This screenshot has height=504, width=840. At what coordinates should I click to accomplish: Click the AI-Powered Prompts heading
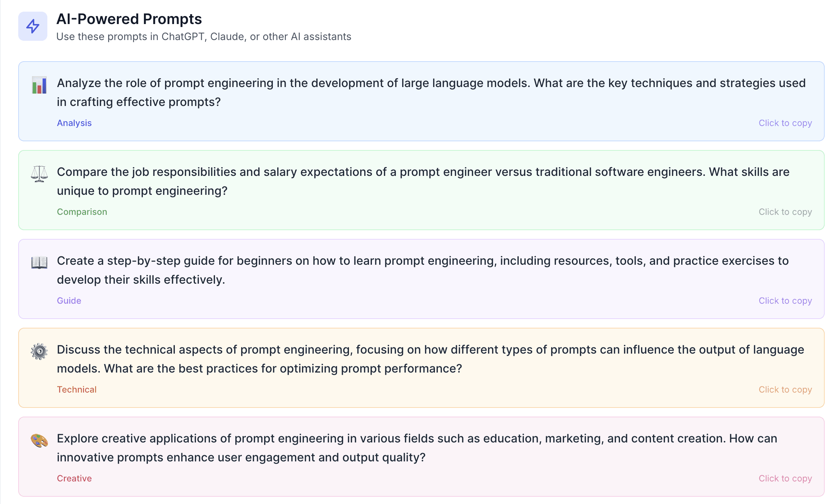pos(129,19)
